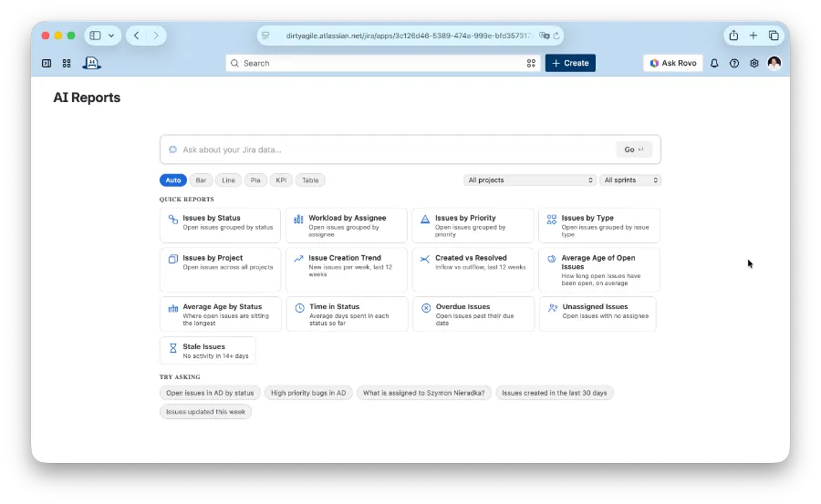
Task: Click the Stale Issues hourglass icon
Action: [x=172, y=348]
